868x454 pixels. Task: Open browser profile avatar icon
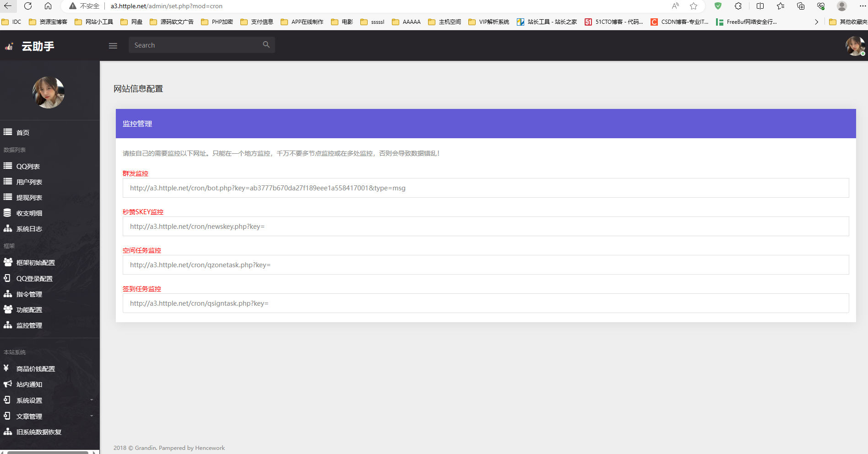(841, 6)
